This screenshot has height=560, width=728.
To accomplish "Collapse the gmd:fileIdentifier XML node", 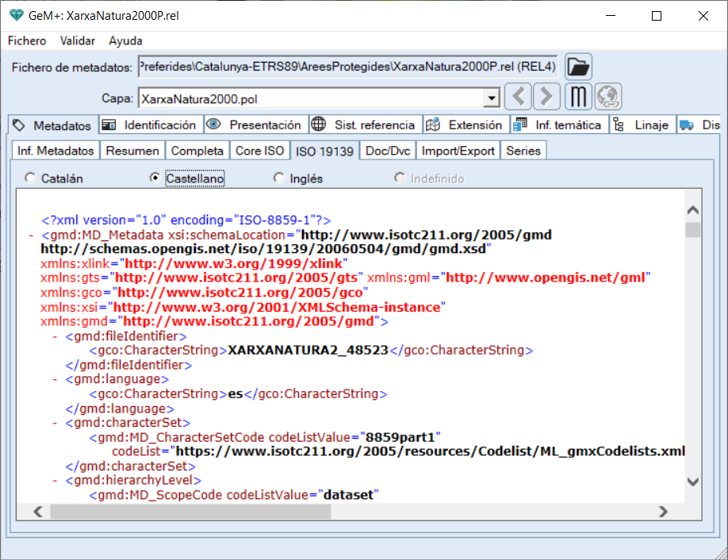I will (x=56, y=336).
